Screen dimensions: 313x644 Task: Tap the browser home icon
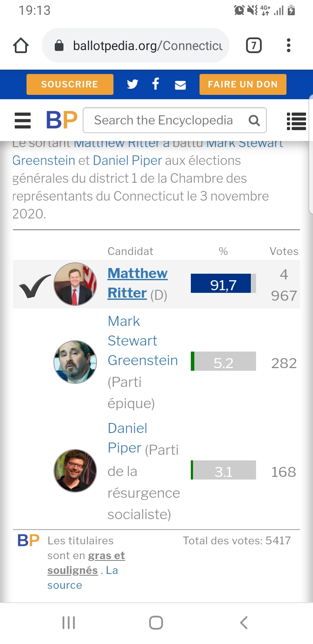click(21, 45)
